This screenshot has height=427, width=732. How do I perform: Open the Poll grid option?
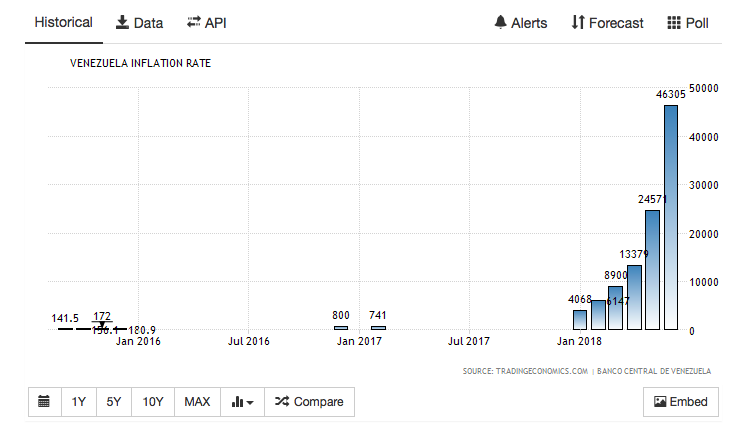tap(687, 23)
